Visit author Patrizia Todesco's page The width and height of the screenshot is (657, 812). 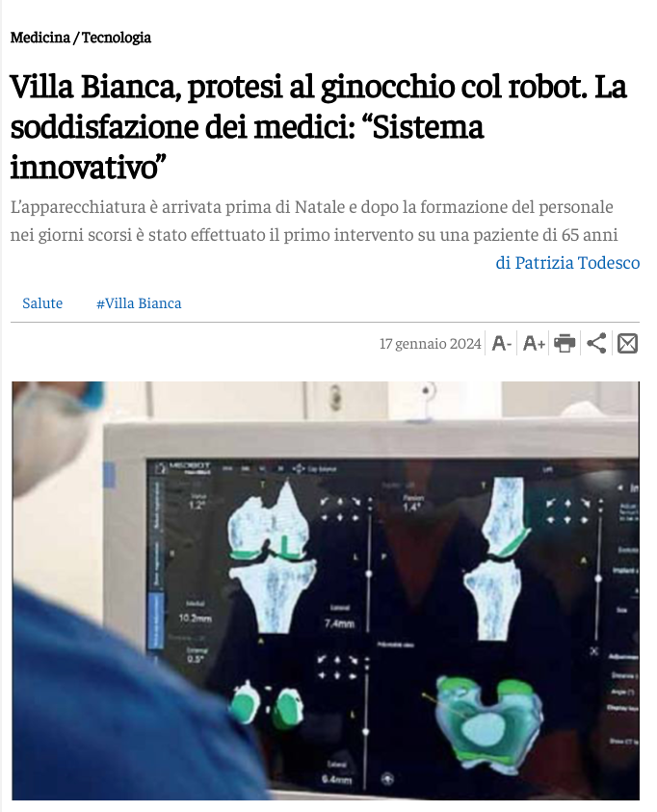pyautogui.click(x=567, y=263)
